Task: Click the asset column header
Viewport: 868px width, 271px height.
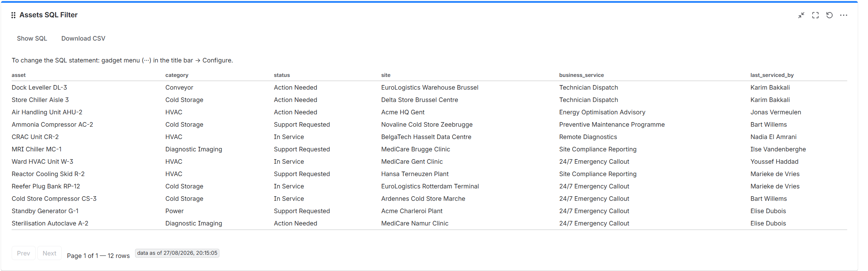Action: click(x=19, y=75)
